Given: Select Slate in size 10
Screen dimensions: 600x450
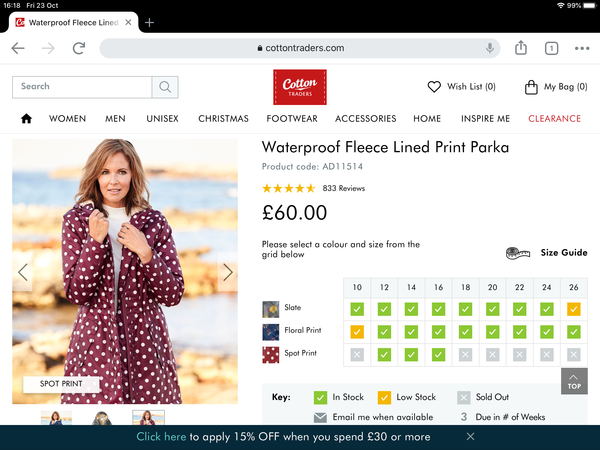Looking at the screenshot, I should click(357, 309).
